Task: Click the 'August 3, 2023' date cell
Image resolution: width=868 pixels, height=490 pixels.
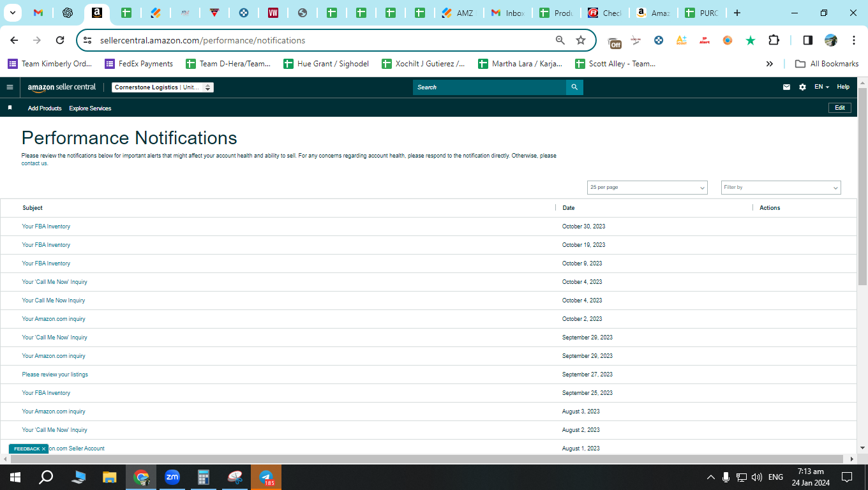Action: pyautogui.click(x=581, y=412)
